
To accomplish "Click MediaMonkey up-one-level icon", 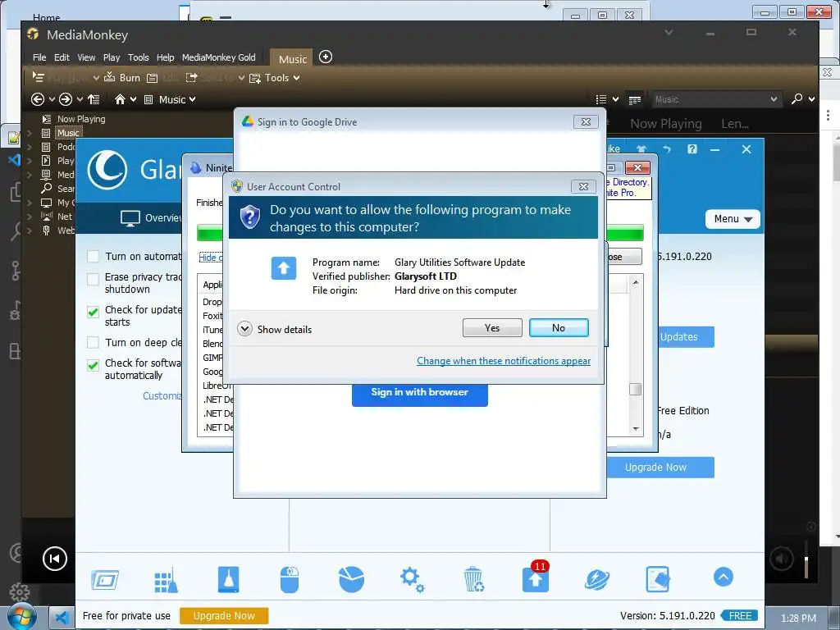I will (94, 99).
